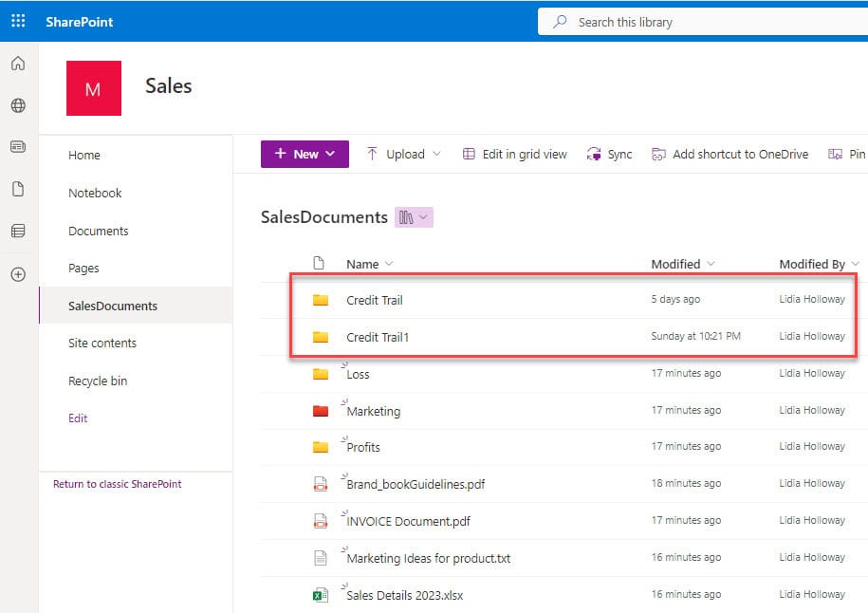The width and height of the screenshot is (868, 613).
Task: Click the OneDrive shortcut folder icon
Action: [658, 154]
